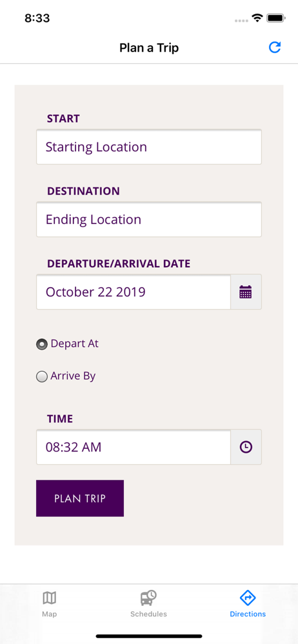Select the Arrive By radio button
Viewport: 298px width, 644px height.
click(x=42, y=377)
